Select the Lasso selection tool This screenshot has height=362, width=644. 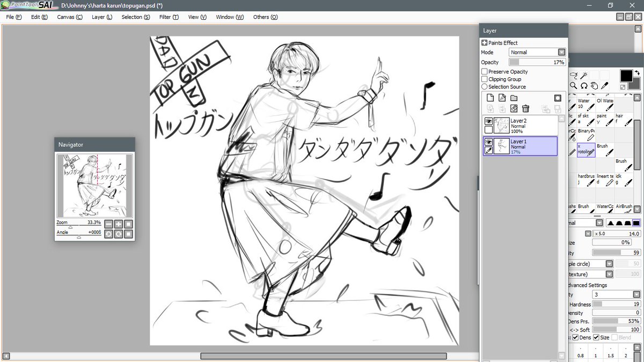pyautogui.click(x=573, y=75)
